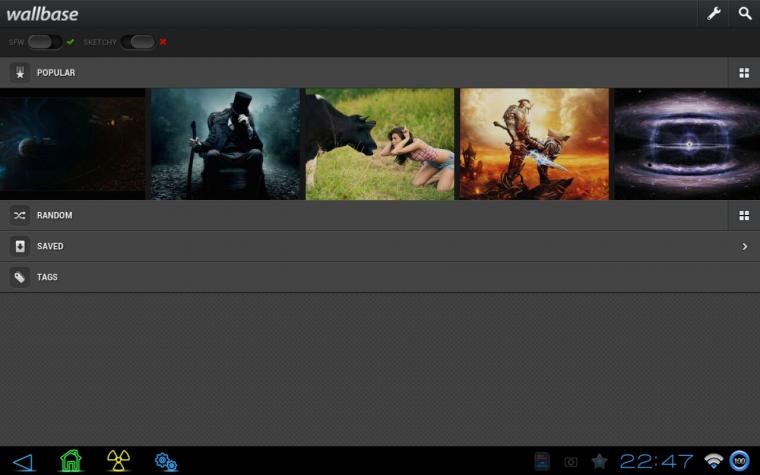Open the top-hat man wallpaper thumbnail
The width and height of the screenshot is (760, 475).
[x=225, y=144]
